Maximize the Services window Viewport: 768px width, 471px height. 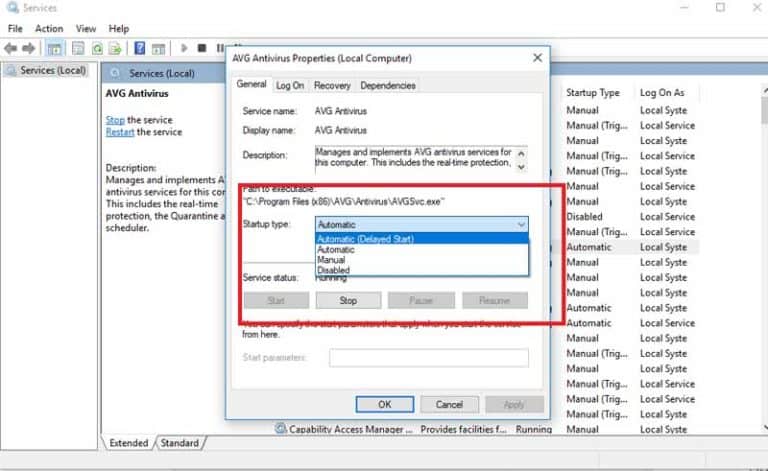point(720,7)
